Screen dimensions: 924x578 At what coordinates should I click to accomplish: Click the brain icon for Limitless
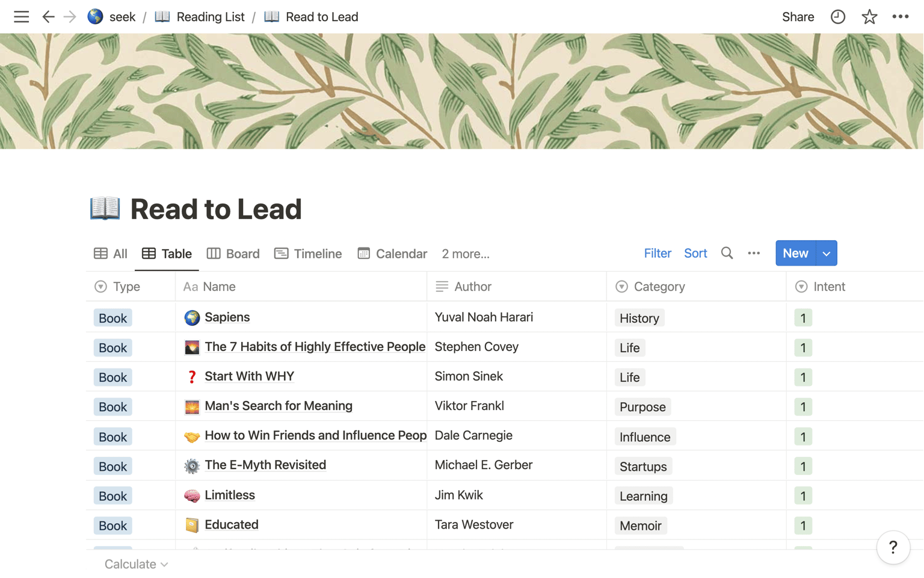point(192,496)
